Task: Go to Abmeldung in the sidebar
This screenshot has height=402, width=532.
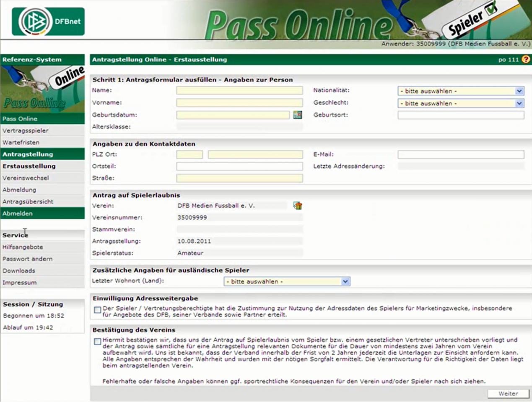Action: [x=42, y=190]
